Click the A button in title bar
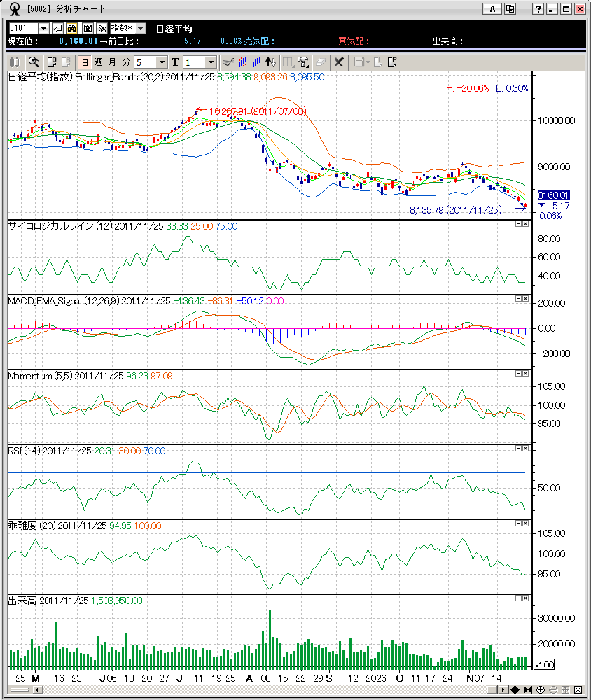Viewport: 591px width, 700px height. click(492, 8)
